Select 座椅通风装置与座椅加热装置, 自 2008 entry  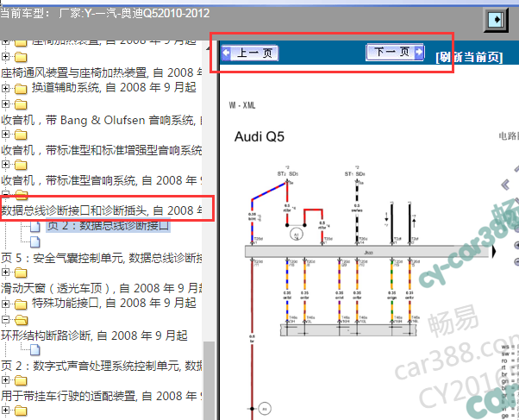[x=101, y=72]
